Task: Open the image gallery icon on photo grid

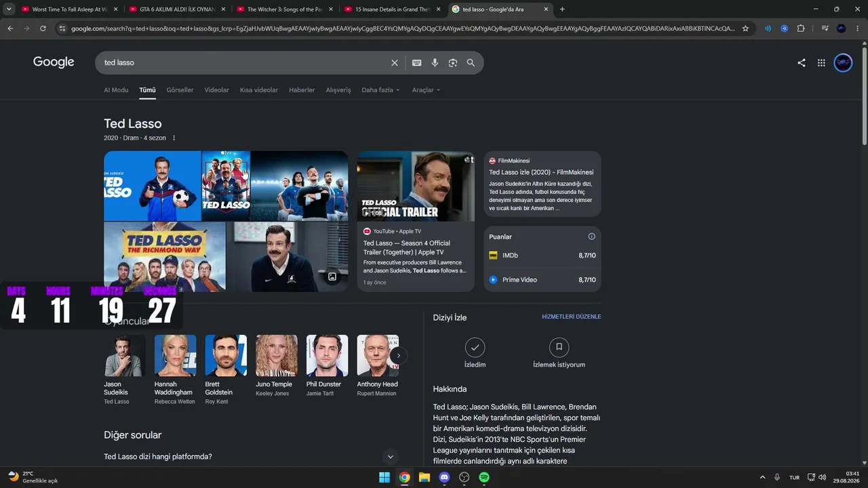Action: pyautogui.click(x=332, y=277)
